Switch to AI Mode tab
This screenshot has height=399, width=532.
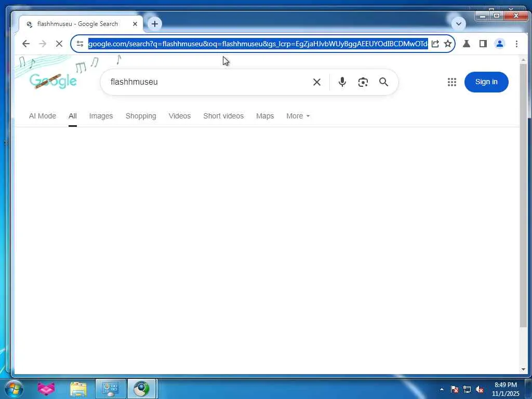point(43,116)
